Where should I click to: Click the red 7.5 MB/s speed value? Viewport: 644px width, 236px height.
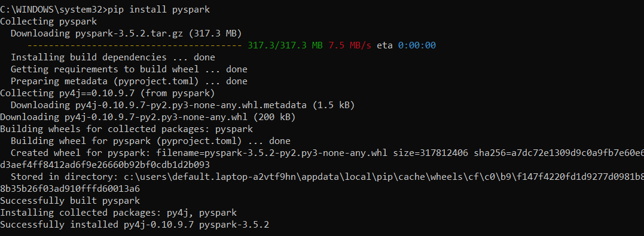click(x=350, y=45)
